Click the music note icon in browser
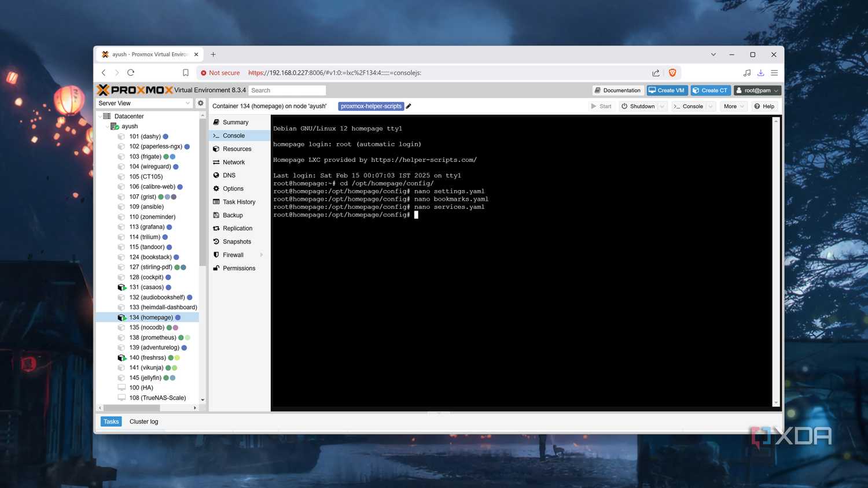 (747, 73)
